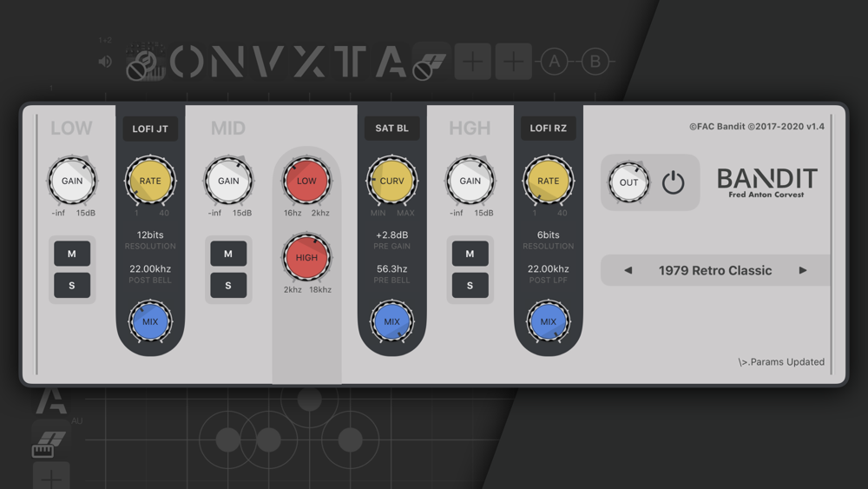
Task: Click the red LOW crossover knob
Action: point(306,181)
